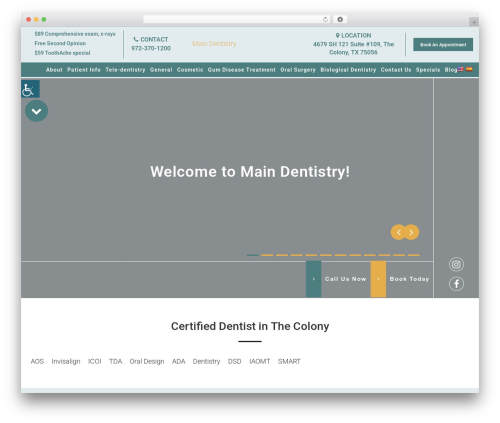Open the Facebook icon link
Viewport: 500px width, 423px height.
point(456,284)
